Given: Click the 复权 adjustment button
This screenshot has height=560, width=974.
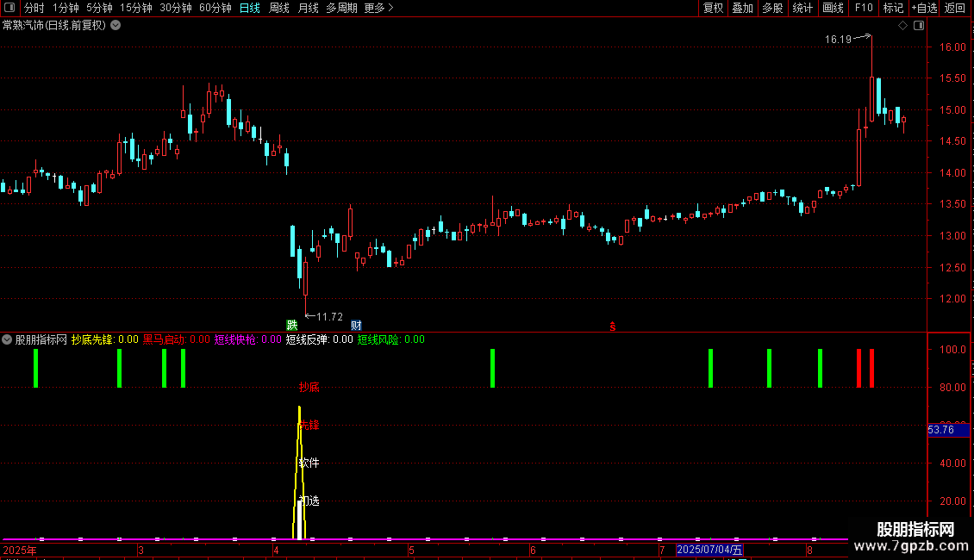Looking at the screenshot, I should pos(713,8).
